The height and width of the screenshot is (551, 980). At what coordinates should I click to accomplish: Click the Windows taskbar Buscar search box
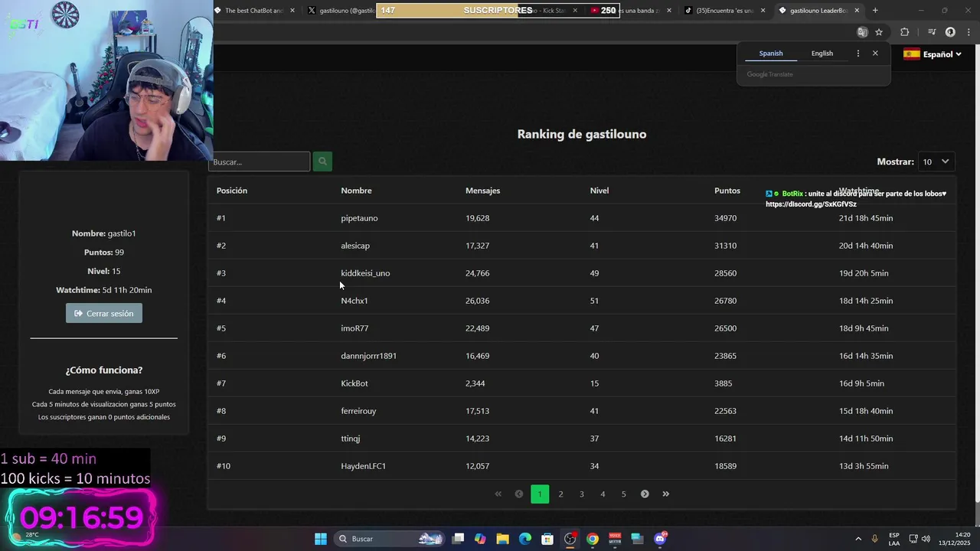pyautogui.click(x=390, y=539)
